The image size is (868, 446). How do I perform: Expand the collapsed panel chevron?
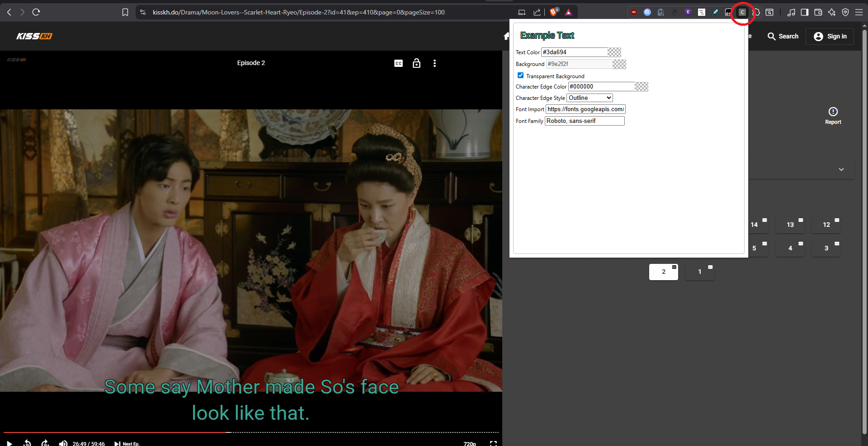coord(841,169)
